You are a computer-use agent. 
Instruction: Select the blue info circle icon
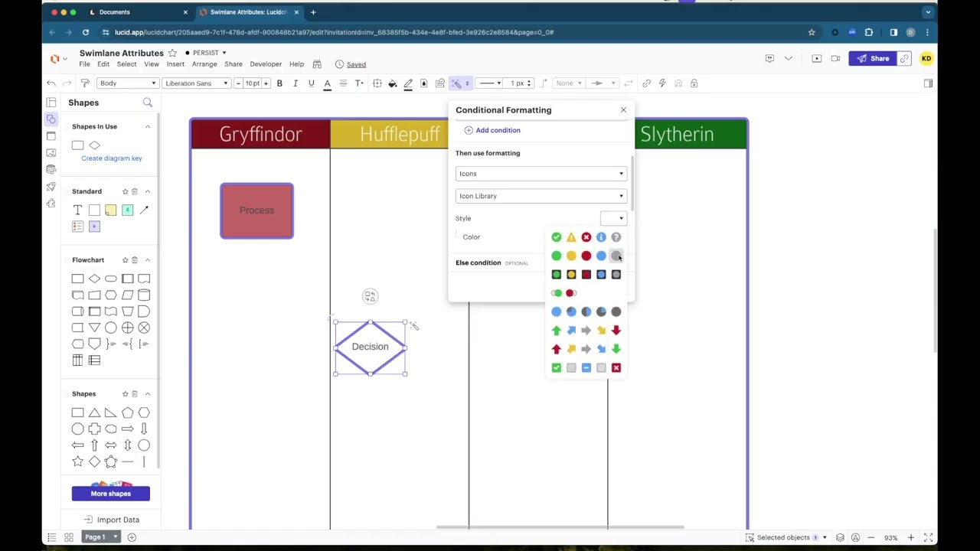[601, 237]
